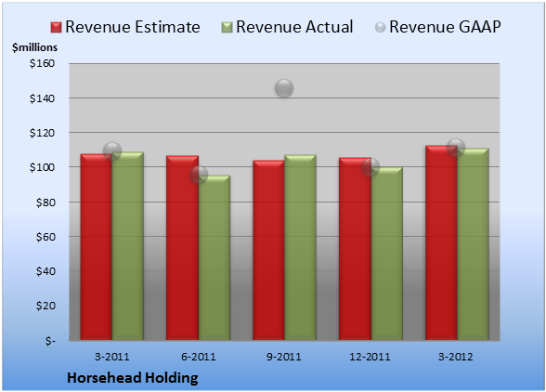Select the green actual bar for 12-2011
This screenshot has width=546, height=392.
pos(387,254)
